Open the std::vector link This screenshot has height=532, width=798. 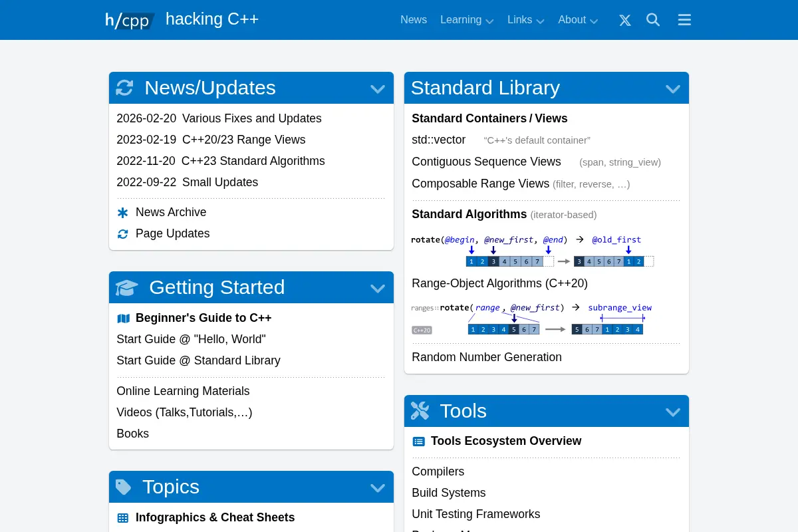pos(438,140)
